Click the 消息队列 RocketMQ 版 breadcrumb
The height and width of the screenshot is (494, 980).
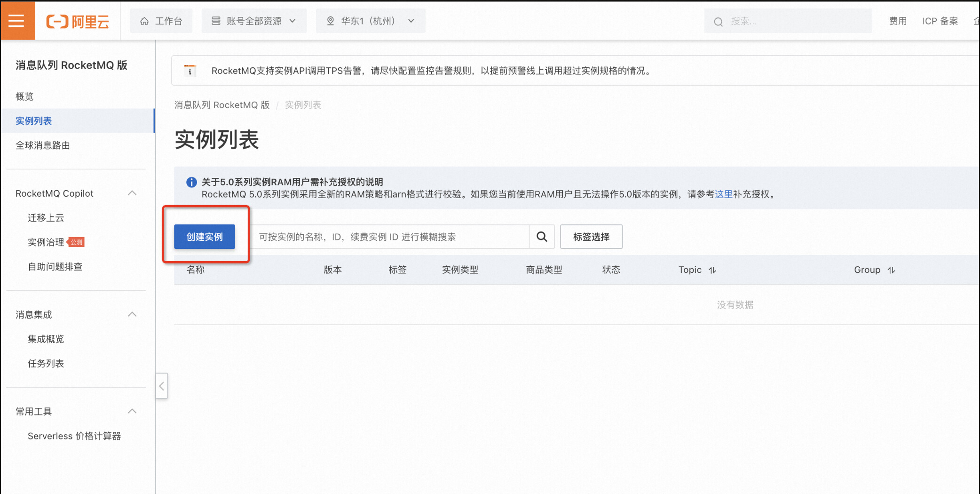[x=222, y=105]
